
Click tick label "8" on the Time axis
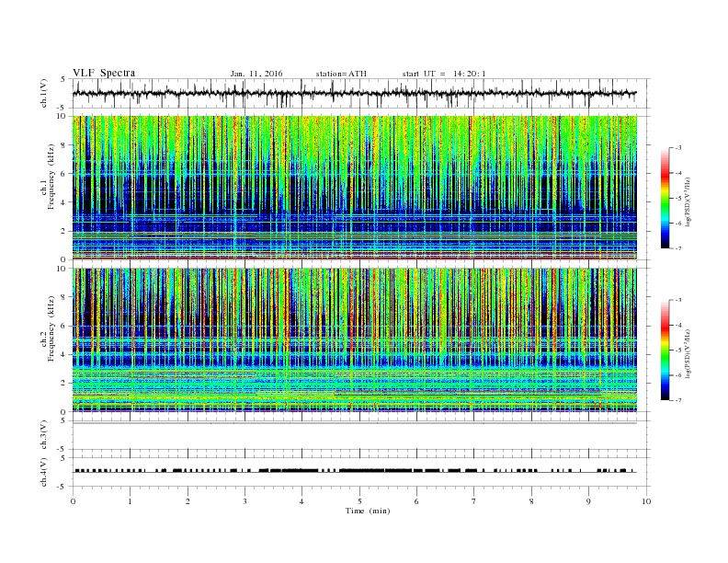[x=531, y=501]
